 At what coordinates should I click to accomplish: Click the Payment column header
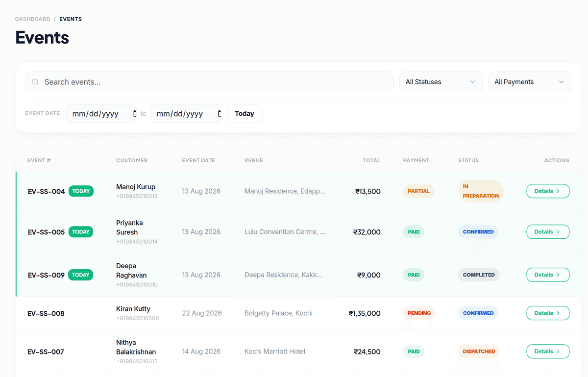coord(416,160)
